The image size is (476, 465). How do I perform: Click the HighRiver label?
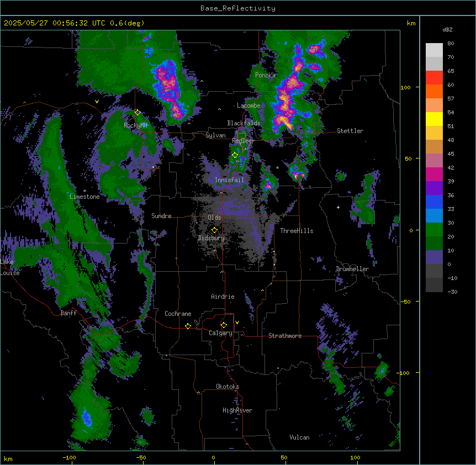tap(237, 410)
